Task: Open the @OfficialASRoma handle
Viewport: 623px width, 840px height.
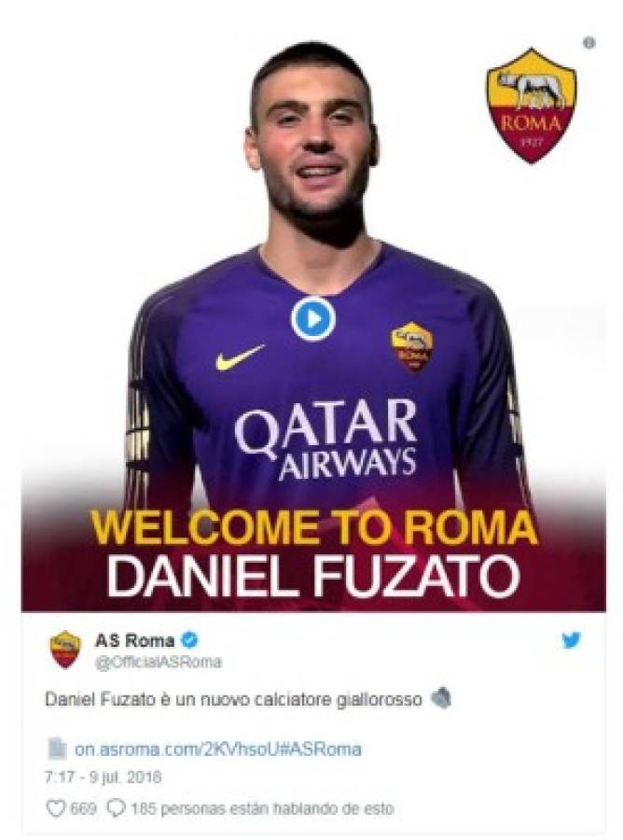Action: click(158, 662)
